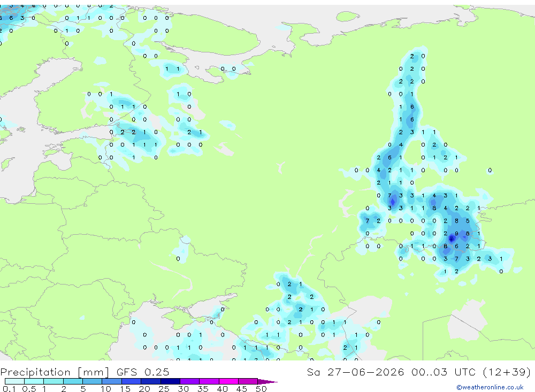Image resolution: width=535 pixels, height=392 pixels.
Task: Click the '35' legend scale label
Action: [203, 389]
